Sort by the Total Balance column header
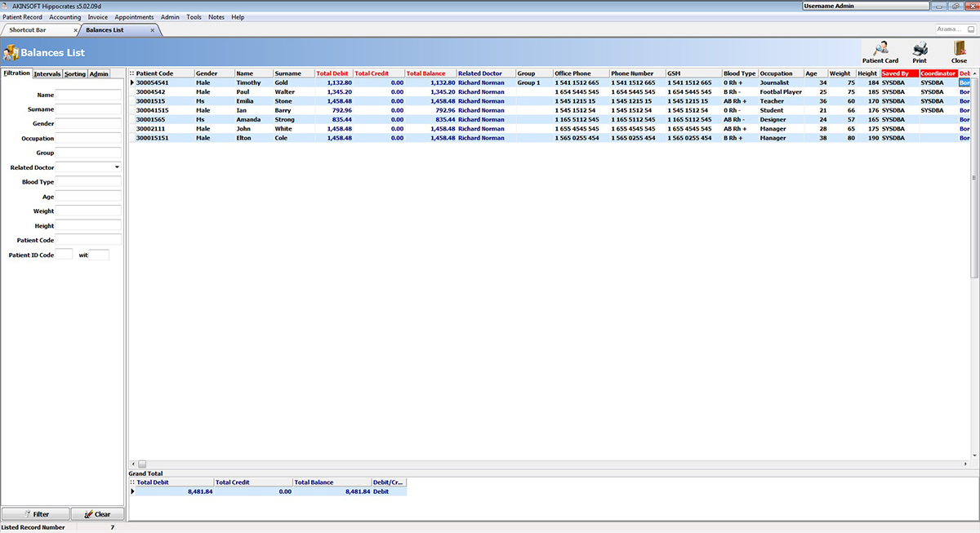This screenshot has width=980, height=533. point(430,73)
